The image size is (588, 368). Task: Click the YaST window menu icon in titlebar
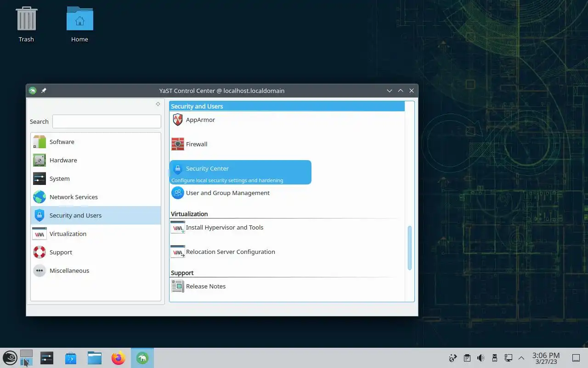click(32, 91)
